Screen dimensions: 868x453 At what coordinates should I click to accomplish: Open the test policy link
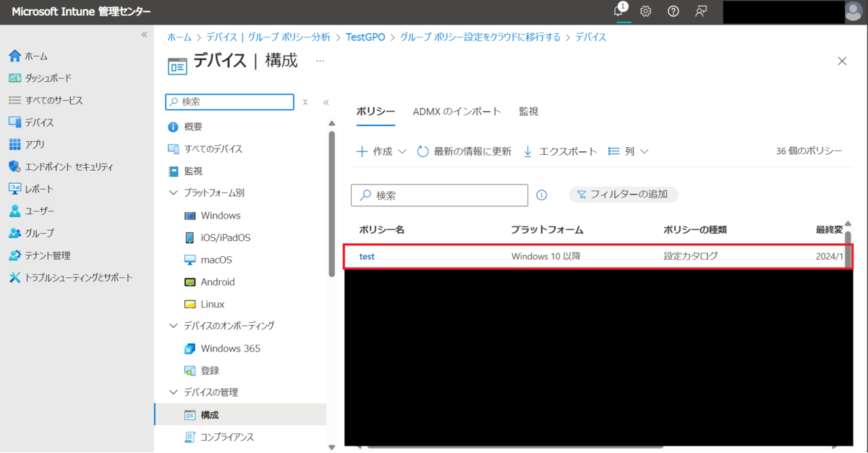tap(367, 256)
